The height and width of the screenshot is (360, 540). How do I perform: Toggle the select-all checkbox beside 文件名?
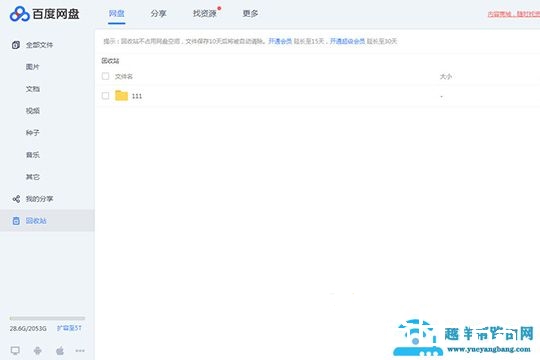click(105, 76)
